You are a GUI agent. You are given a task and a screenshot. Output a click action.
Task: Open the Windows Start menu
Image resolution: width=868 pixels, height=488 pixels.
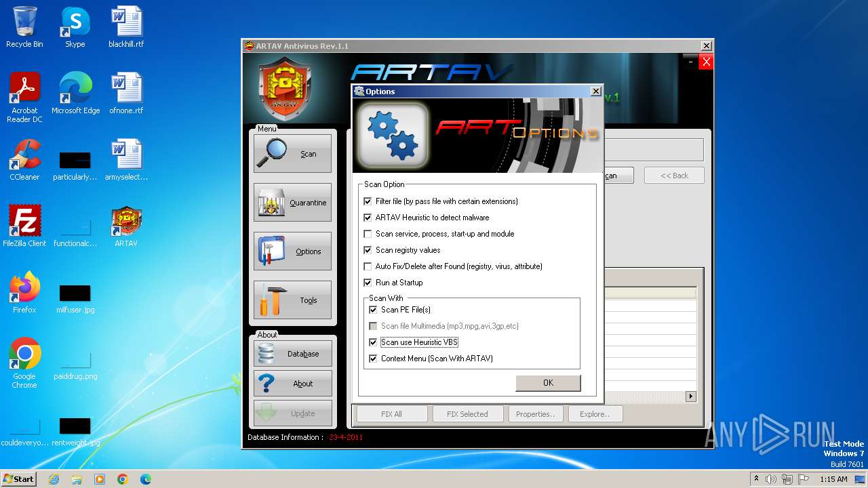coord(19,479)
